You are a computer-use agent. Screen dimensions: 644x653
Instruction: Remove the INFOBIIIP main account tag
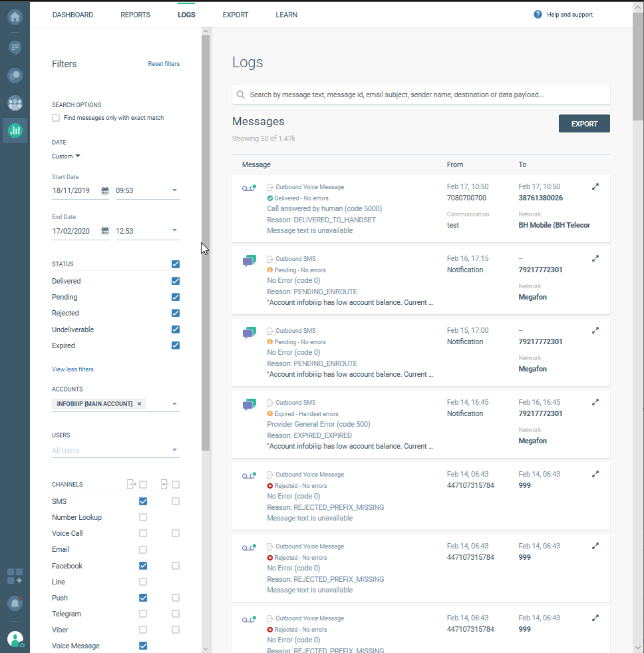coord(139,404)
